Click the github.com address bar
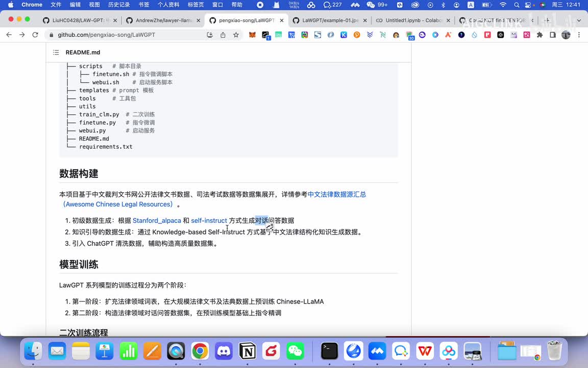588x368 pixels. click(128, 35)
